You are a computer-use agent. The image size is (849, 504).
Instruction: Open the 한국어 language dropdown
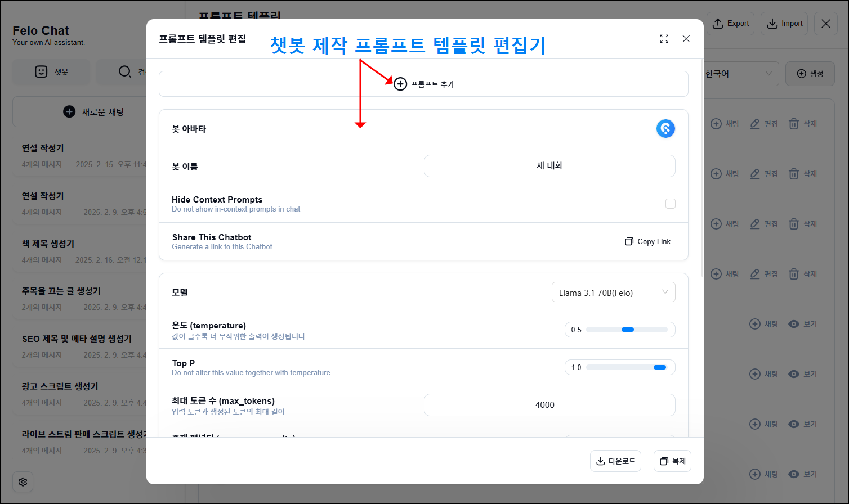739,74
